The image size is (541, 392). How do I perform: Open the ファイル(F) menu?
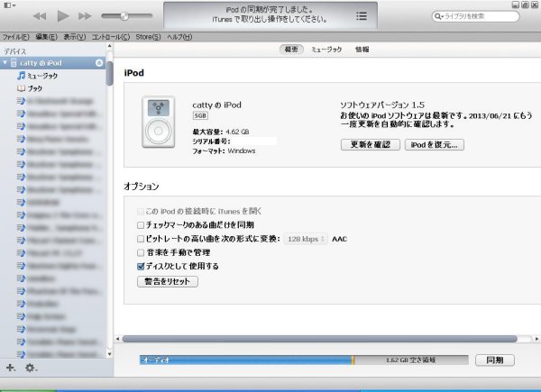[x=15, y=37]
